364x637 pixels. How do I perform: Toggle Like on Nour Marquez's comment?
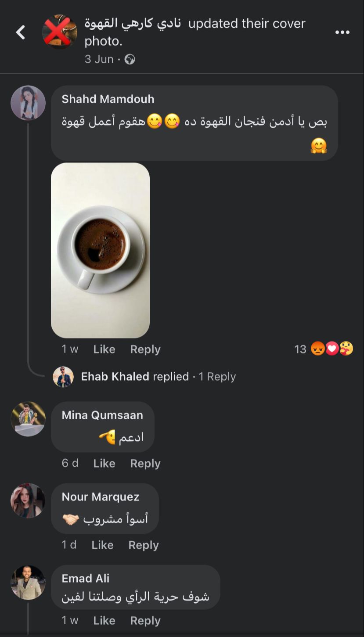(102, 545)
